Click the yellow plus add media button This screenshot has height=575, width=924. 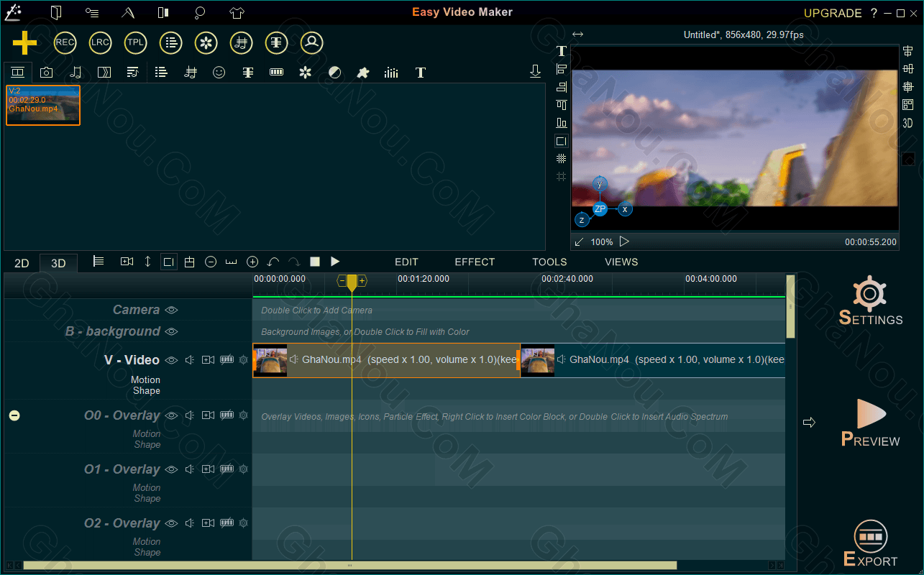point(24,43)
